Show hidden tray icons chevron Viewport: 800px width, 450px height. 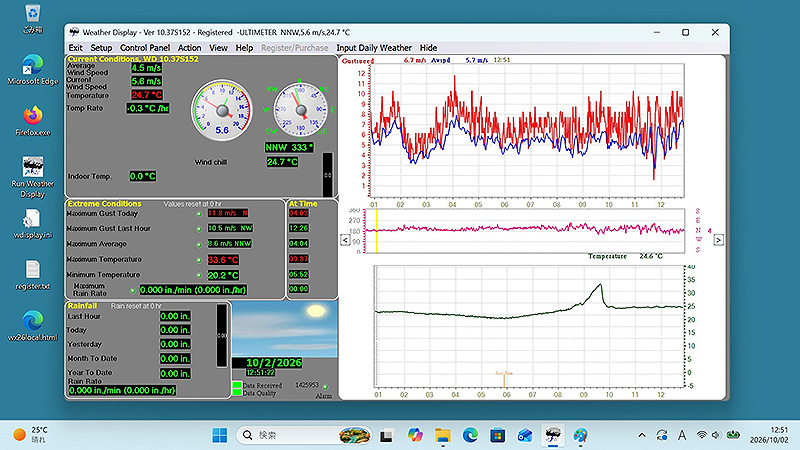pyautogui.click(x=642, y=435)
